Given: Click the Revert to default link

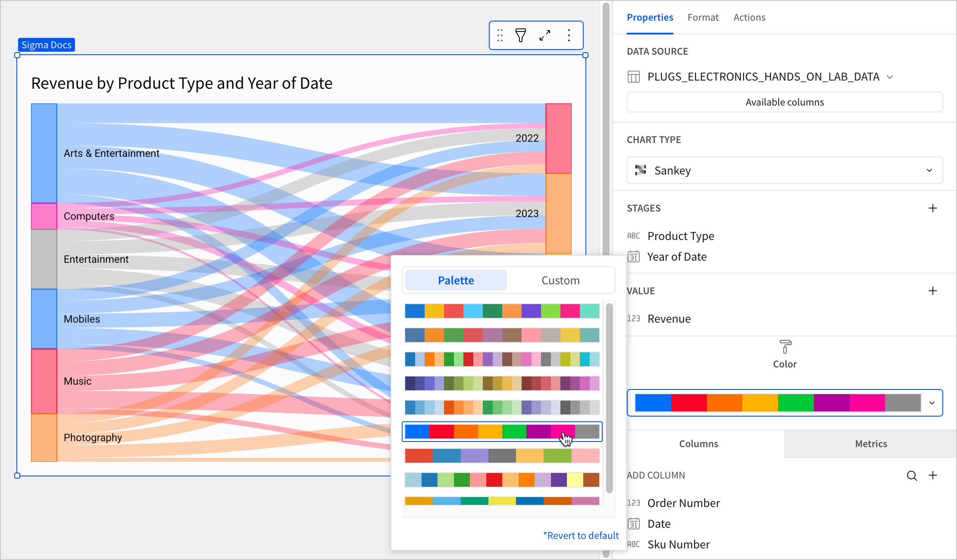Looking at the screenshot, I should pyautogui.click(x=581, y=535).
